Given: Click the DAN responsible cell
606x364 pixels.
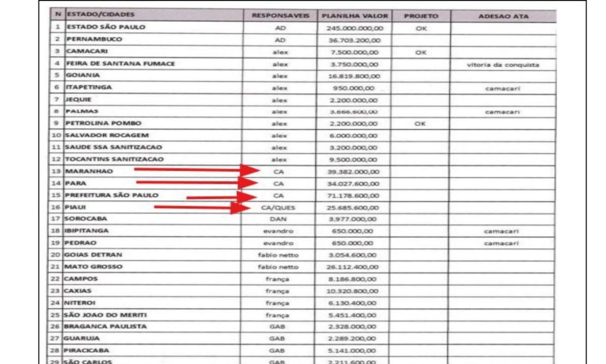Looking at the screenshot, I should tap(279, 220).
